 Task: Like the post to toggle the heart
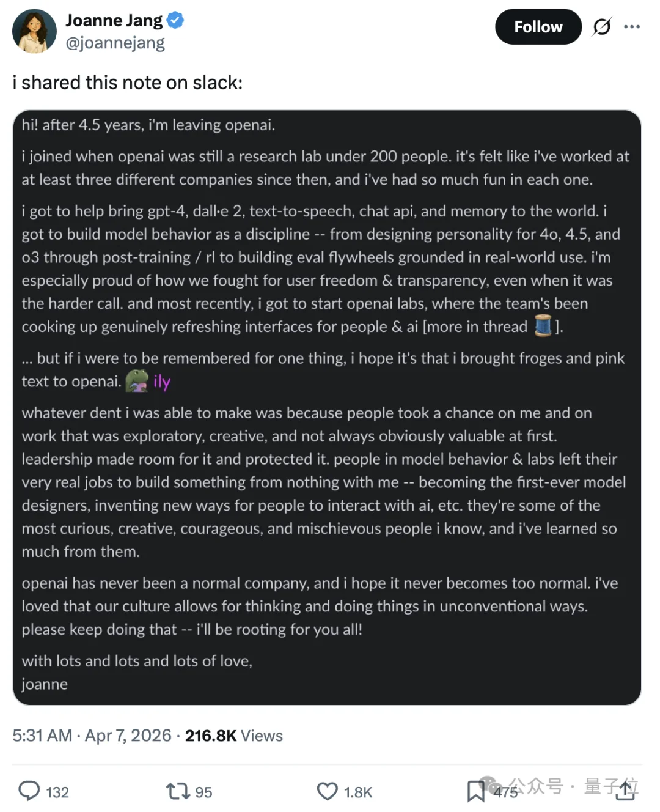[328, 791]
